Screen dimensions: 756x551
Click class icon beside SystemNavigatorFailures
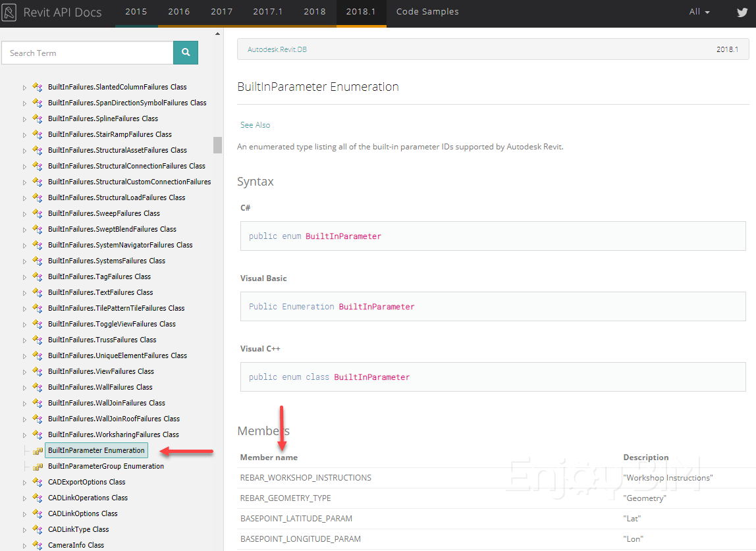coord(38,246)
